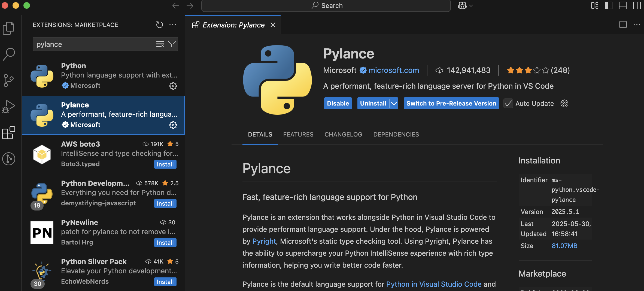644x291 pixels.
Task: Switch to the Features tab
Action: click(298, 134)
